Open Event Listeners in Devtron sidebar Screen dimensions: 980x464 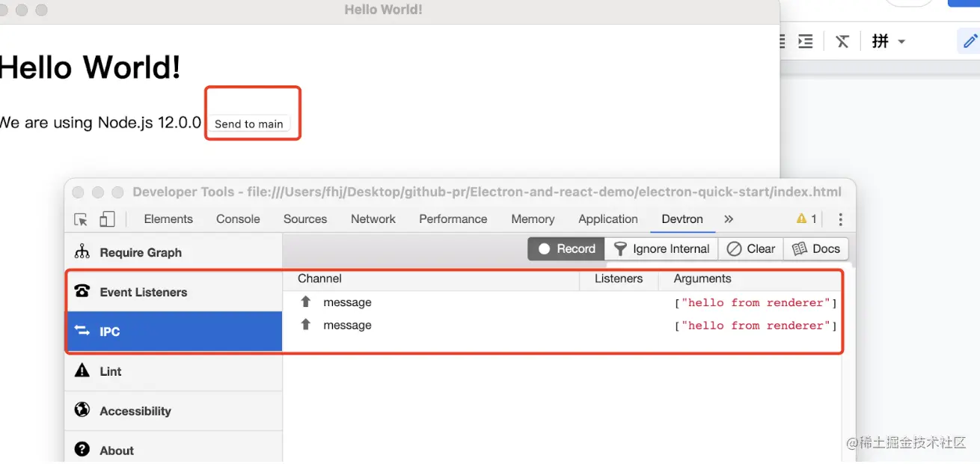pyautogui.click(x=174, y=292)
